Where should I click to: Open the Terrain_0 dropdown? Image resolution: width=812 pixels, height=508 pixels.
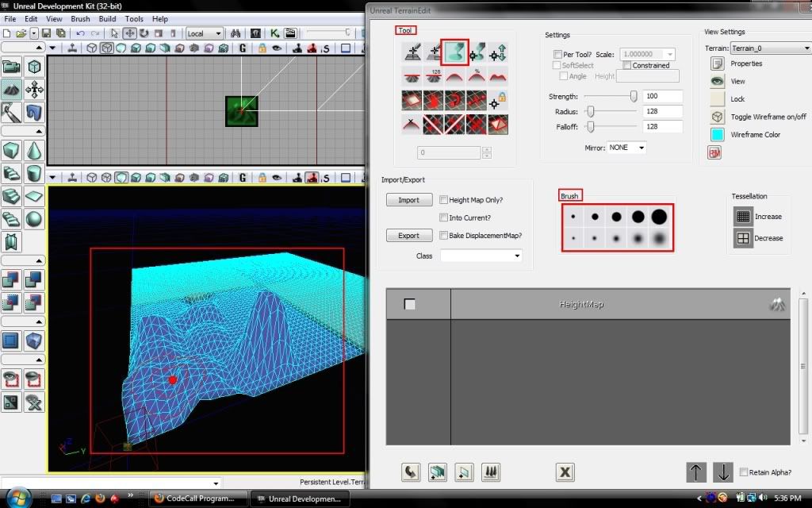770,48
